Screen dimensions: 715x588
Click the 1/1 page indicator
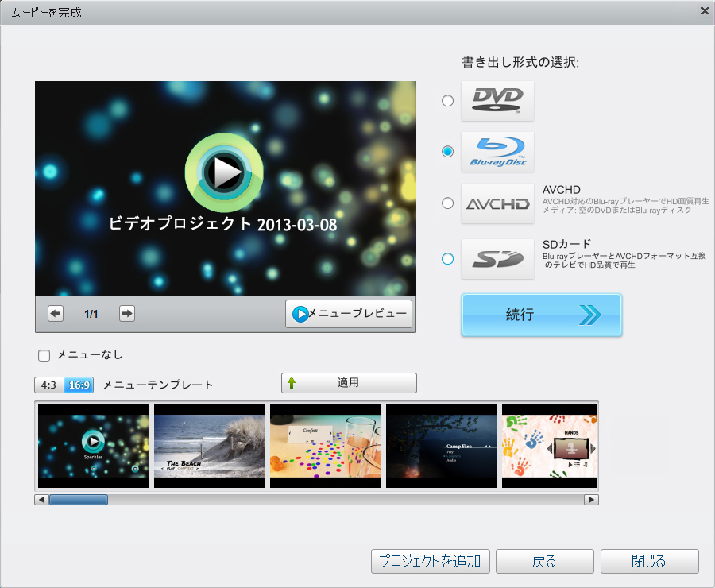[91, 314]
